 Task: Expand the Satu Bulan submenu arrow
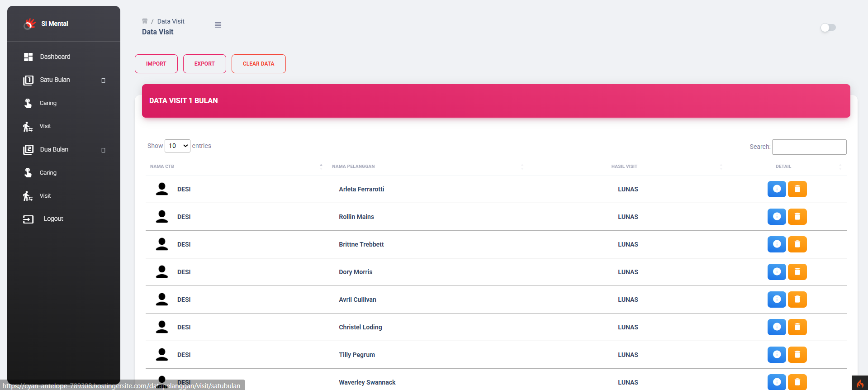pyautogui.click(x=104, y=81)
